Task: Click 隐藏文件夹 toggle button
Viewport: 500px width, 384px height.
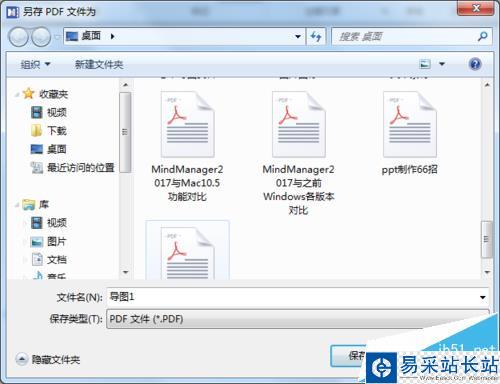Action: click(x=48, y=359)
